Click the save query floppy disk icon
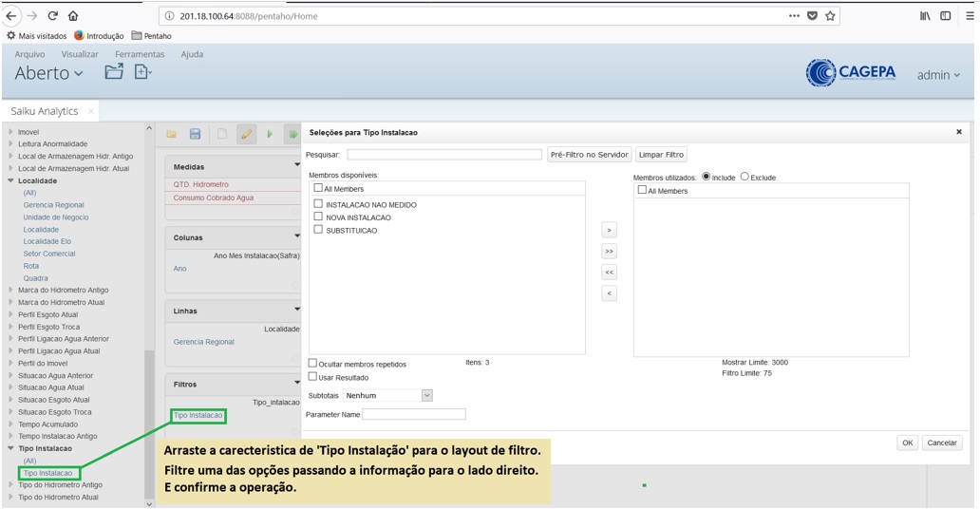Viewport: 980px width, 509px height. [195, 135]
